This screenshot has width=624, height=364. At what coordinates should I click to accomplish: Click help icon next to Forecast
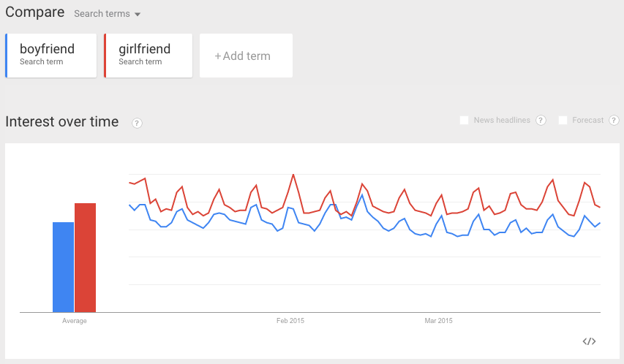click(x=614, y=120)
